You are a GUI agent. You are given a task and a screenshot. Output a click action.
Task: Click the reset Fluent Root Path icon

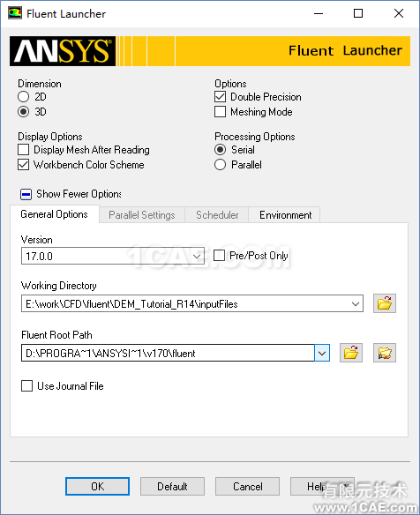384,353
